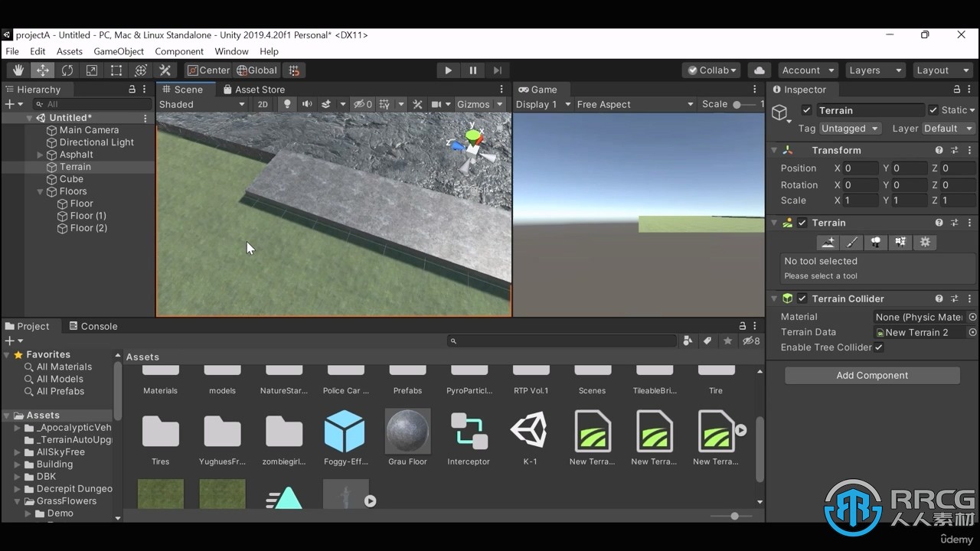Viewport: 980px width, 551px height.
Task: Disable the Terrain component checkbox
Action: (802, 223)
